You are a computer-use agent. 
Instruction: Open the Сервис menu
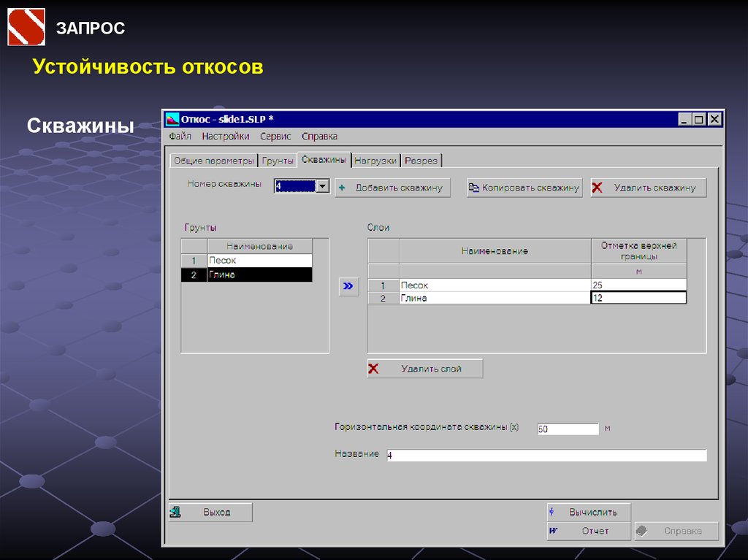click(x=275, y=137)
